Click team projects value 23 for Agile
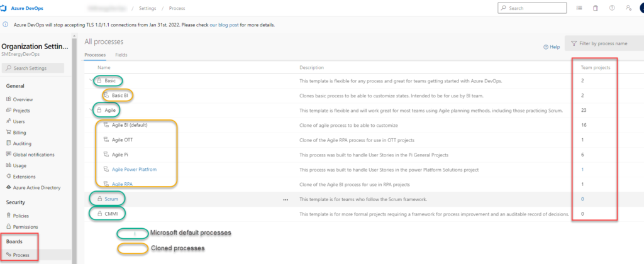Screen dimensions: 644x264 click(584, 110)
